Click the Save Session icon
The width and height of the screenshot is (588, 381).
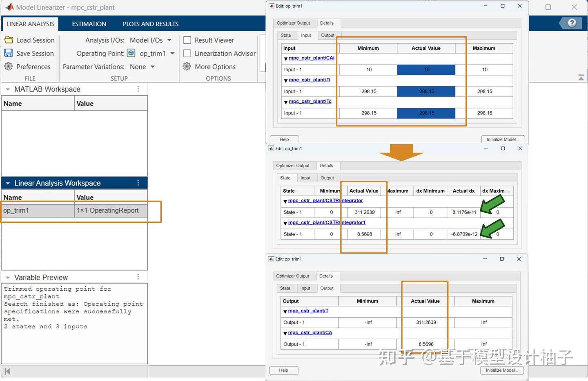[x=9, y=53]
